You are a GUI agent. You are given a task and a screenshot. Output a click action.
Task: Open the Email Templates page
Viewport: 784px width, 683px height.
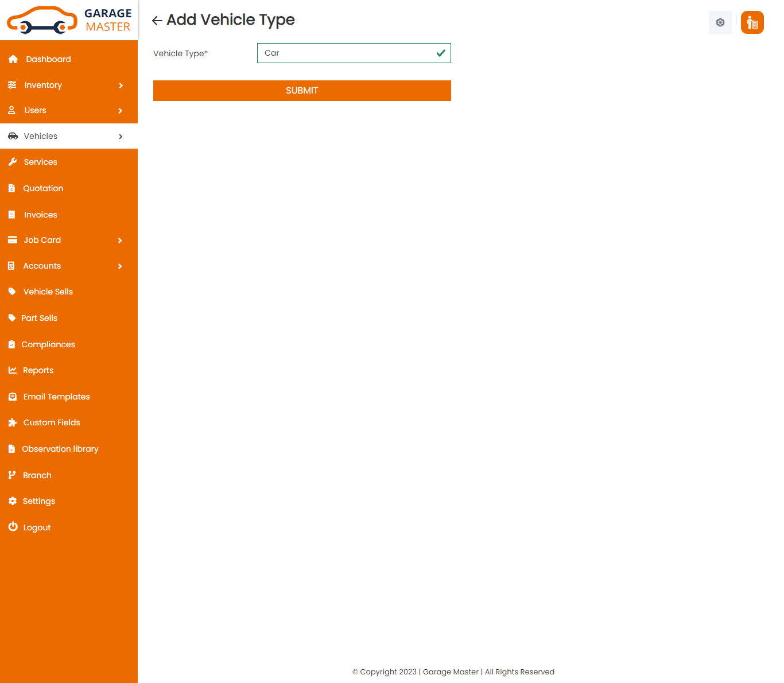(x=56, y=397)
